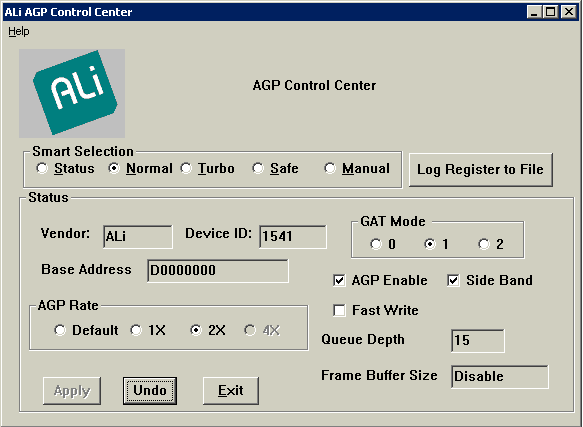Image resolution: width=583 pixels, height=427 pixels.
Task: Set GAT Mode to 2
Action: 491,244
